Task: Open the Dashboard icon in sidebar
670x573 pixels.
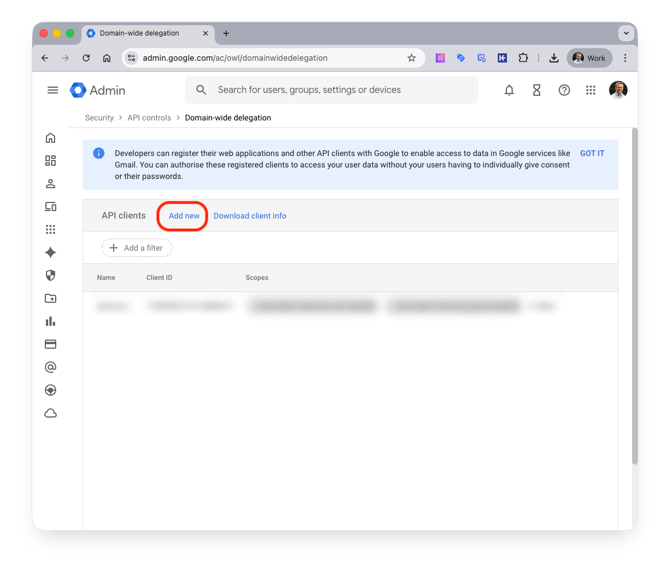Action: pyautogui.click(x=51, y=161)
